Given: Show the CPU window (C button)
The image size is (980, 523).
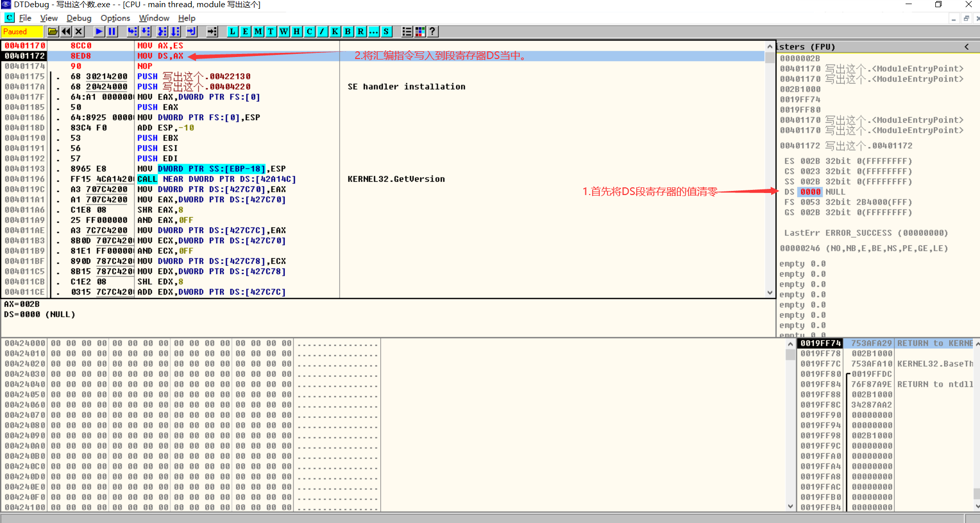Looking at the screenshot, I should (x=309, y=32).
